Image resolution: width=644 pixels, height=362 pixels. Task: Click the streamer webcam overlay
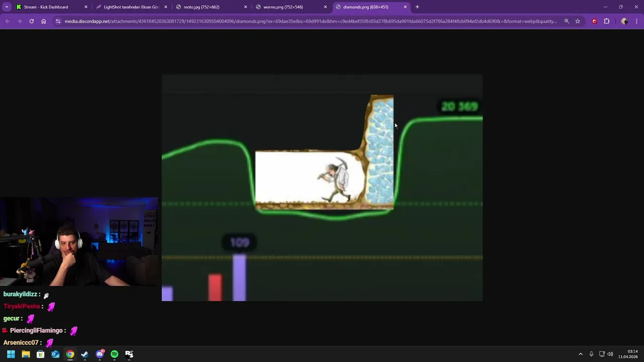point(79,242)
